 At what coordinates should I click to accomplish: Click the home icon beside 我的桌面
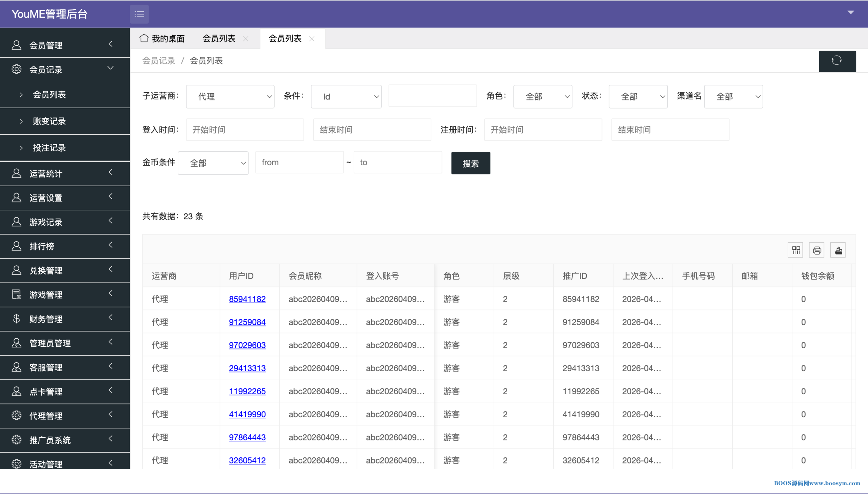(144, 38)
